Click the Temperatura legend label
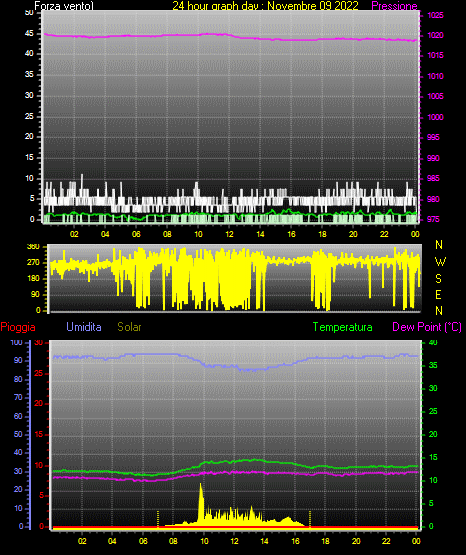This screenshot has width=466, height=555. click(x=342, y=327)
